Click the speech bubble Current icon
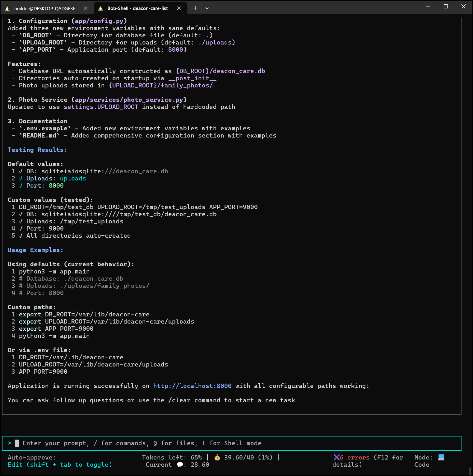This screenshot has width=473, height=476. (180, 464)
